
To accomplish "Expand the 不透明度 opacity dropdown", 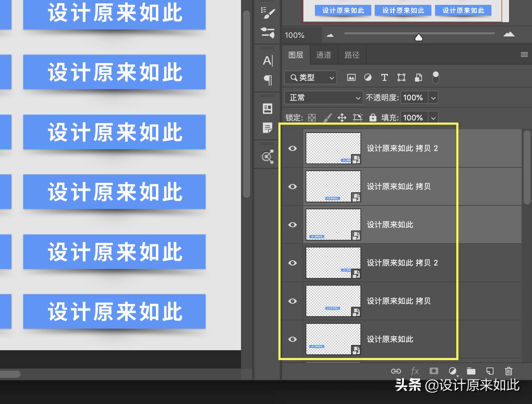I will (x=433, y=98).
